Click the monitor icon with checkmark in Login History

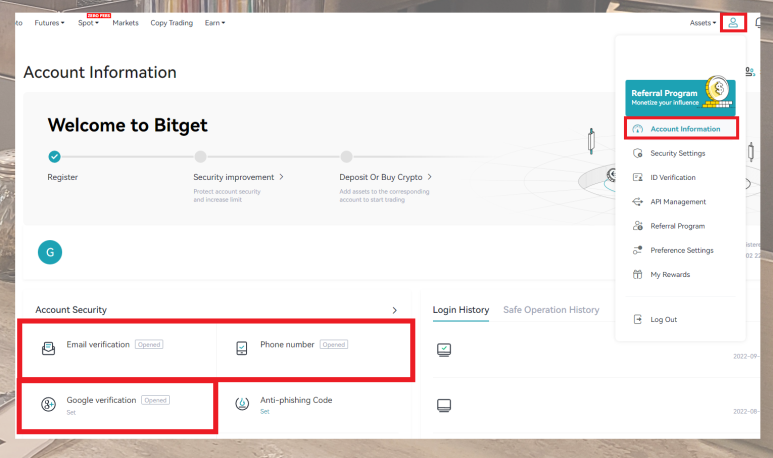(x=444, y=350)
